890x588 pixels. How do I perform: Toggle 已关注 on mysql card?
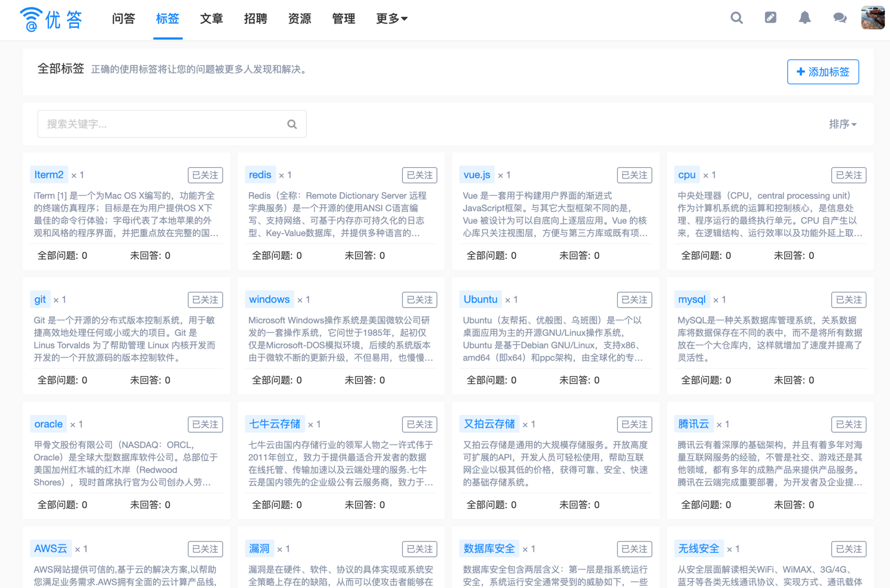pyautogui.click(x=849, y=300)
